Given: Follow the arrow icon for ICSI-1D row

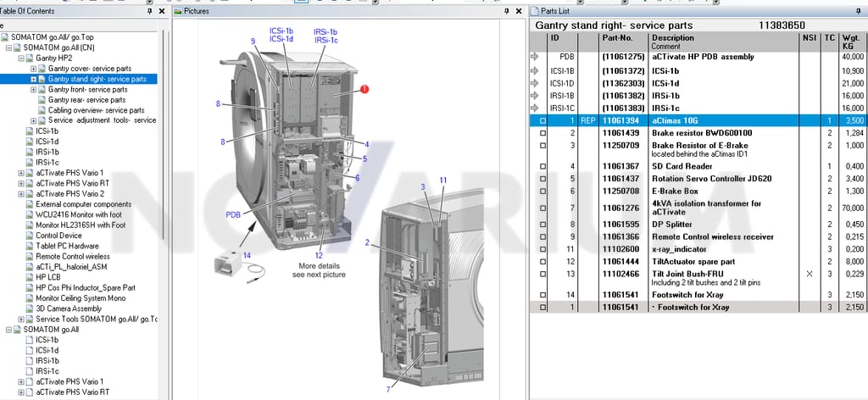Looking at the screenshot, I should tap(535, 83).
